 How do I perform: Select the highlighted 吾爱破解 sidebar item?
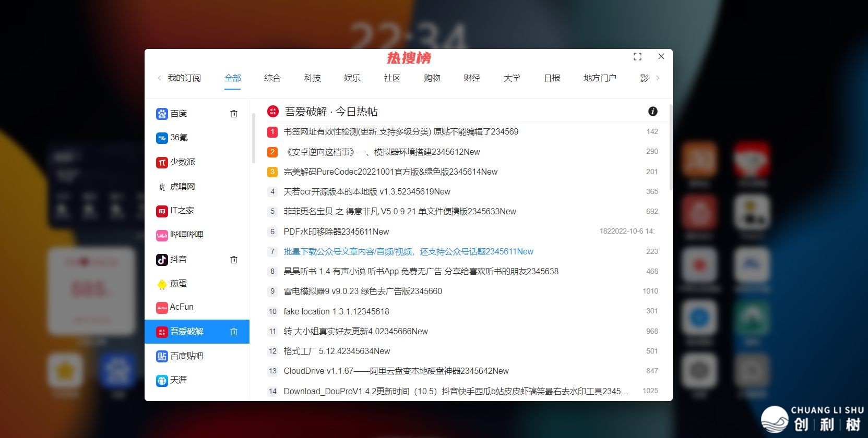click(197, 332)
